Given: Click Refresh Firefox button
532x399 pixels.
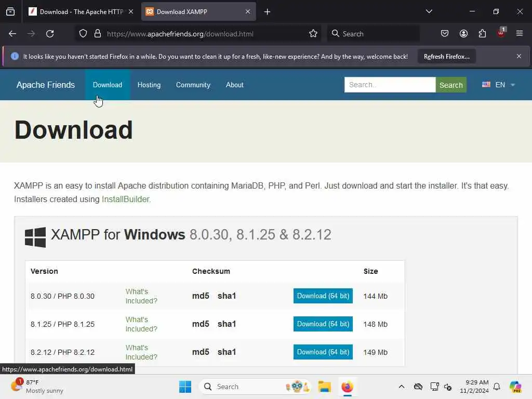Looking at the screenshot, I should [x=446, y=56].
